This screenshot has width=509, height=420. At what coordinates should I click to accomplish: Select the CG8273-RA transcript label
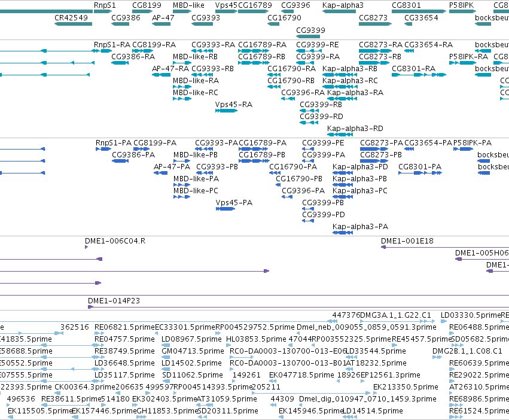click(381, 44)
